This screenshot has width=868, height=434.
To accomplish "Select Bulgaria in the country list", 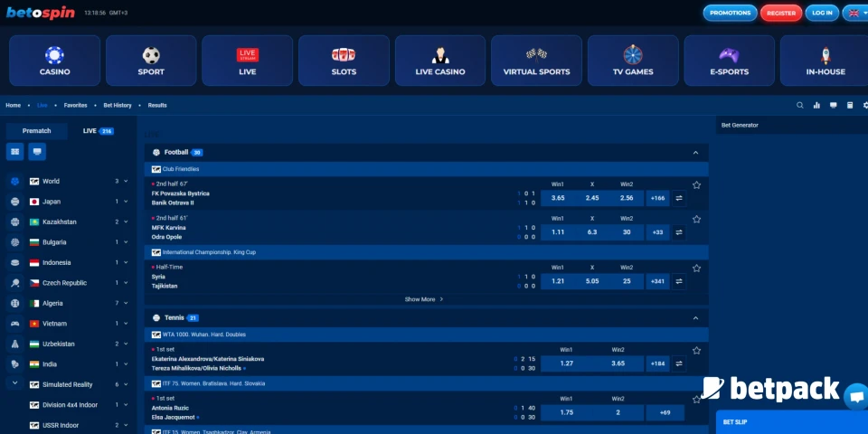I will coord(54,242).
